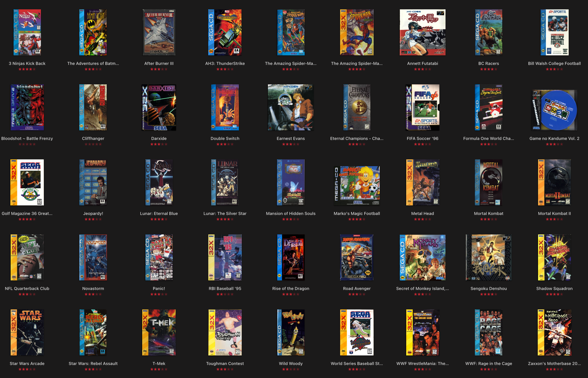Open the FIFA Soccer '96 box art
This screenshot has height=378, width=588.
423,107
